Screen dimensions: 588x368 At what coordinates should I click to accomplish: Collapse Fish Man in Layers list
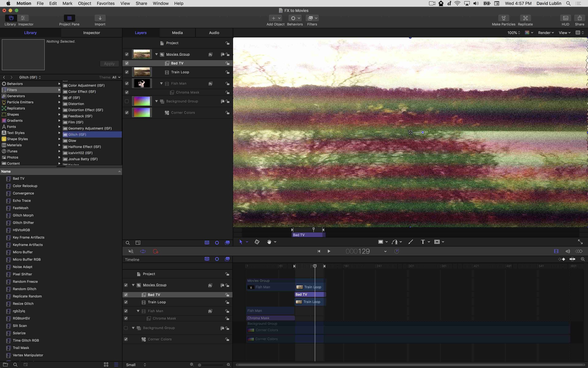161,84
